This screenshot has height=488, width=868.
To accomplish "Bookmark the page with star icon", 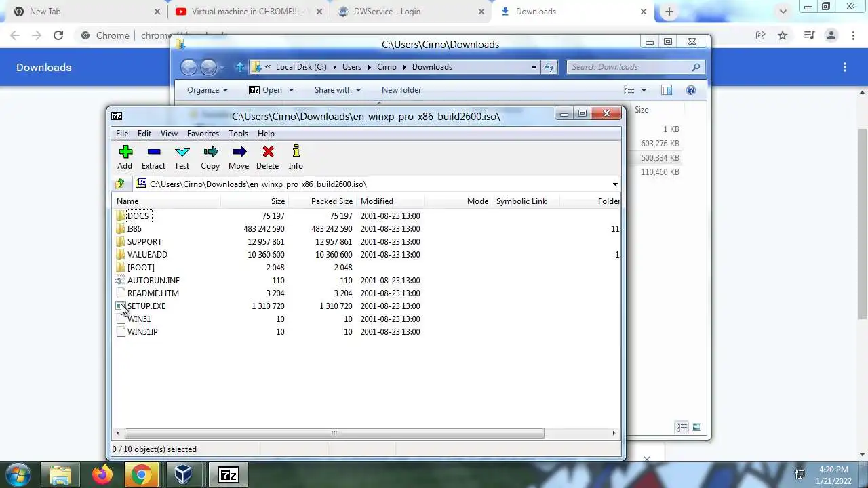I will (783, 35).
